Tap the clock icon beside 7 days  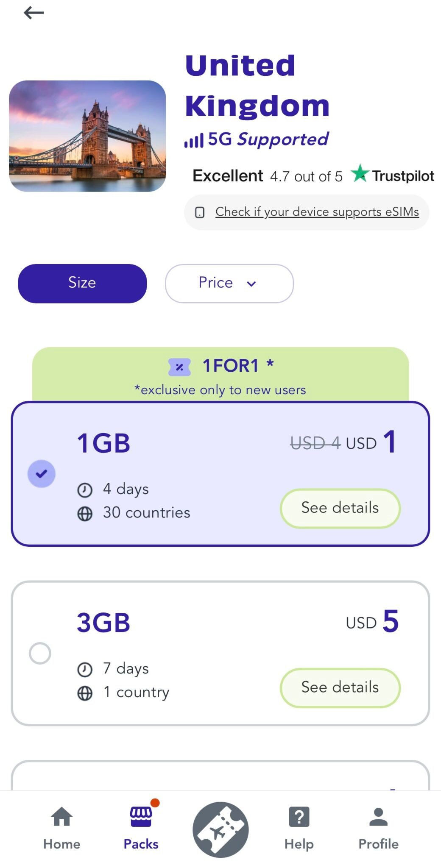click(84, 668)
